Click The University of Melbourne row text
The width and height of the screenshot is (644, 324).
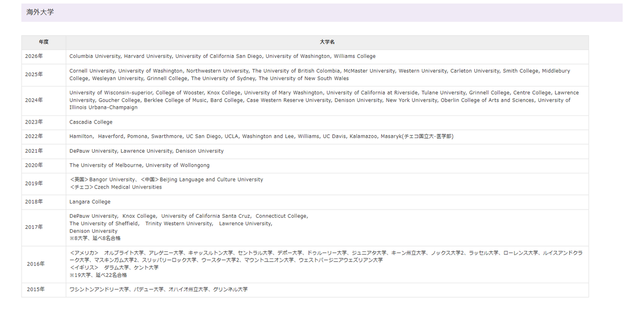click(x=139, y=165)
